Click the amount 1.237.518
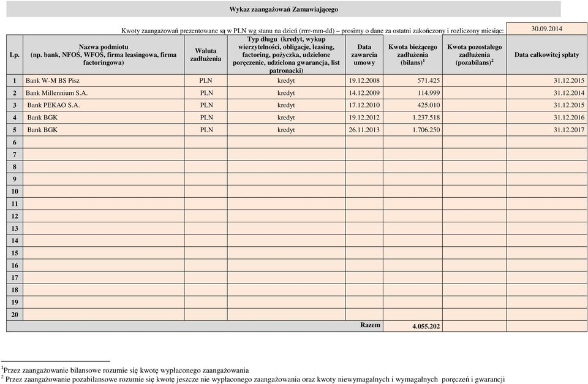This screenshot has height=384, width=588. [412, 118]
